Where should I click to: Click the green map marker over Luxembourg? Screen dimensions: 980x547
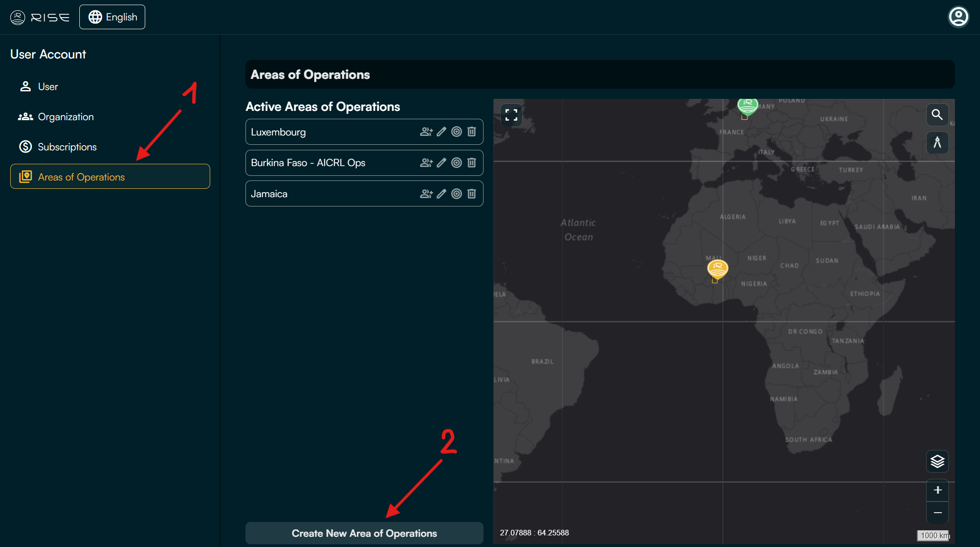point(748,106)
